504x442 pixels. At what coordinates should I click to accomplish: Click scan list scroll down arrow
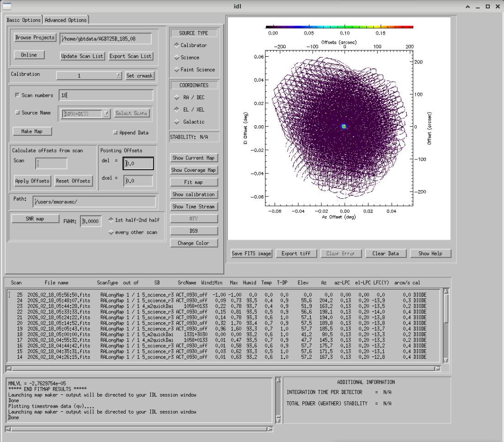pyautogui.click(x=446, y=360)
